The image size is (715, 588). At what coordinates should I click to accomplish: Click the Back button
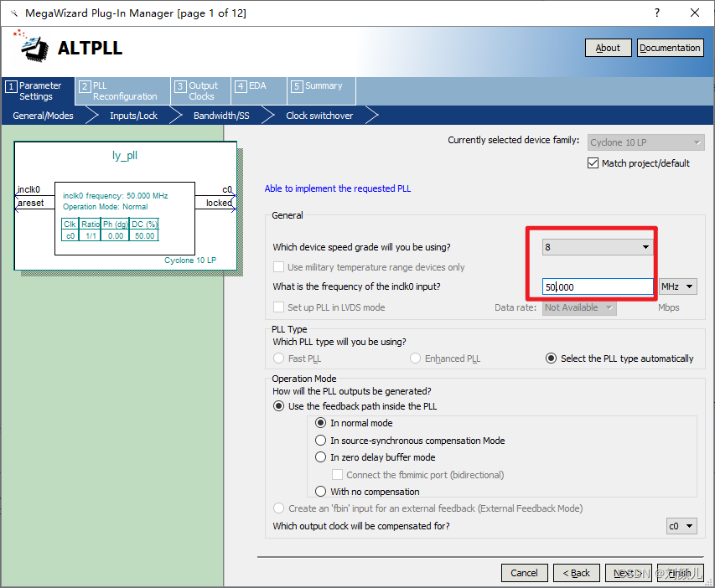(576, 573)
